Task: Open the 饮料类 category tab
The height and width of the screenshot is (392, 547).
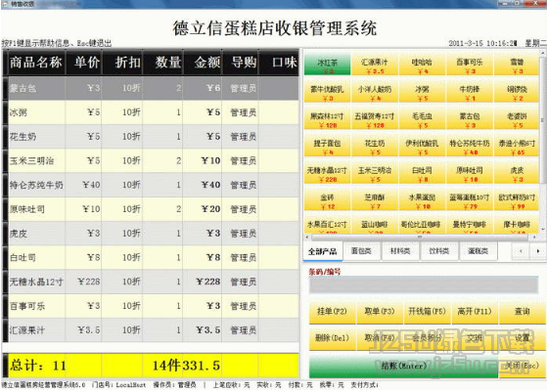Action: pos(438,251)
